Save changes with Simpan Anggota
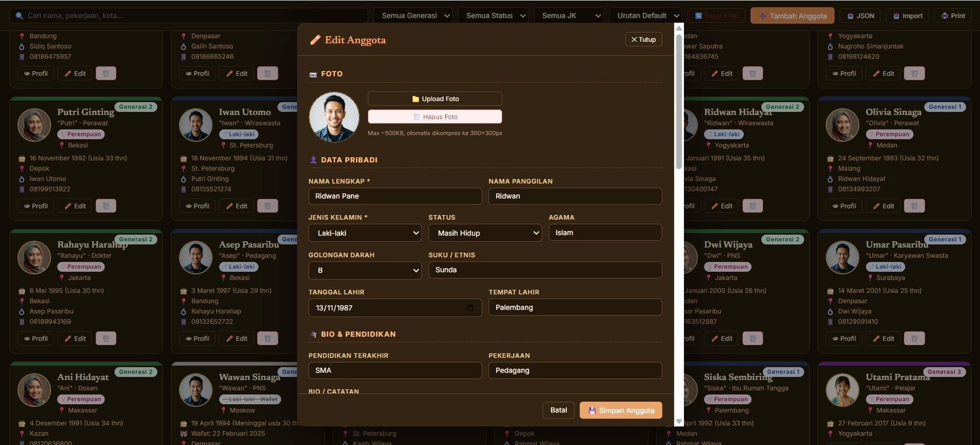 coord(621,410)
